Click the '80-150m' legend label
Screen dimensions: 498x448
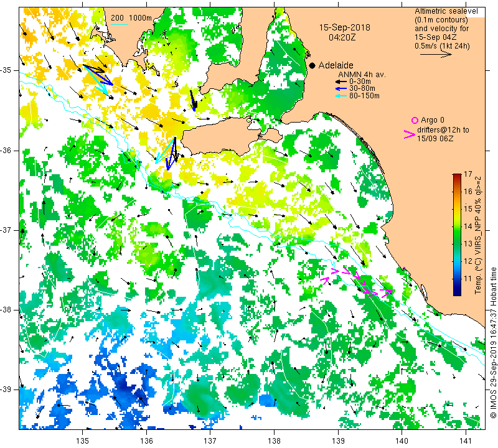364,96
